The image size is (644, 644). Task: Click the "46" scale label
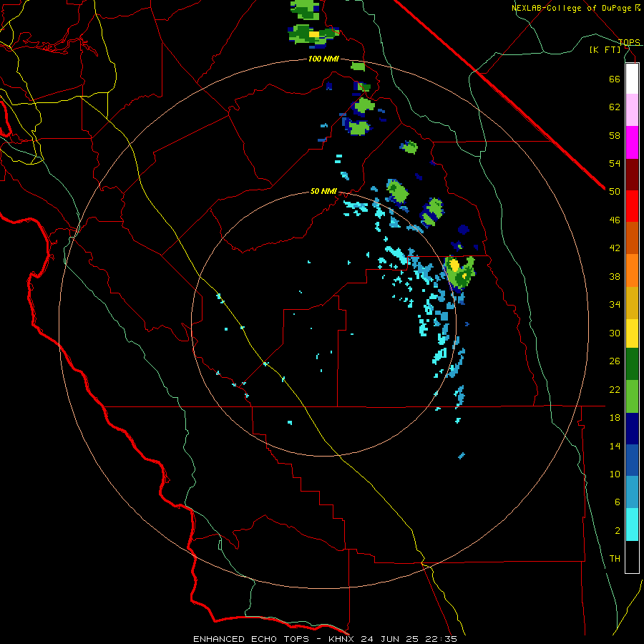tap(615, 220)
